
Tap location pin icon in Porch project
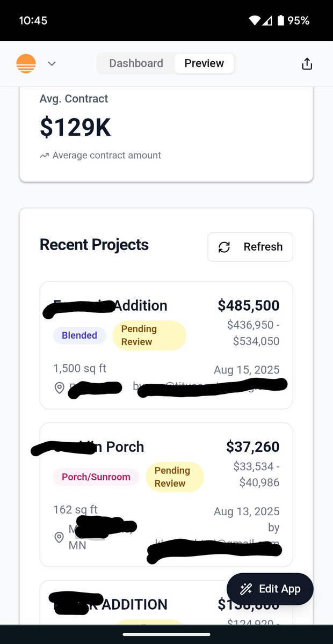coord(60,537)
